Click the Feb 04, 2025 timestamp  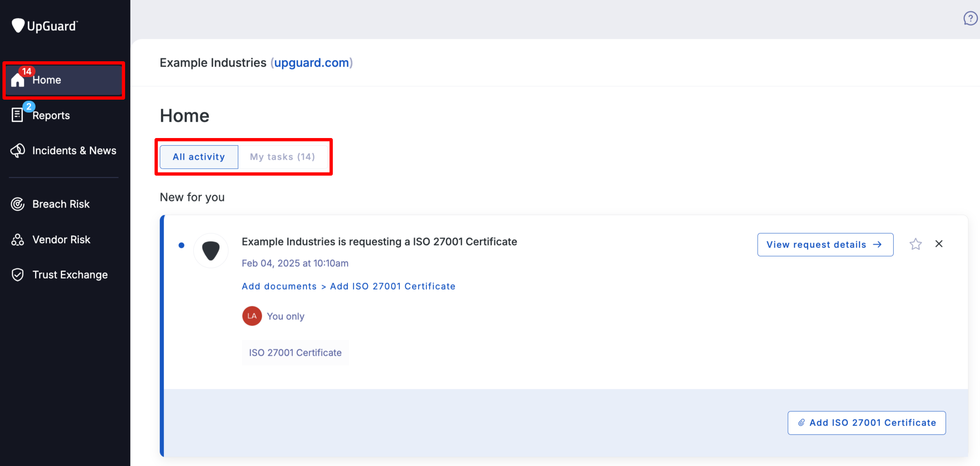(x=295, y=263)
